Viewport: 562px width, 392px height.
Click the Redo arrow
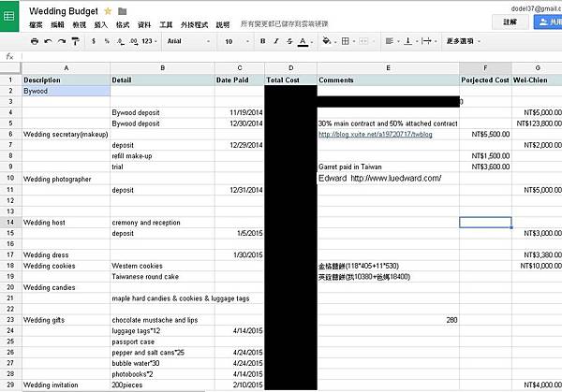pos(62,41)
